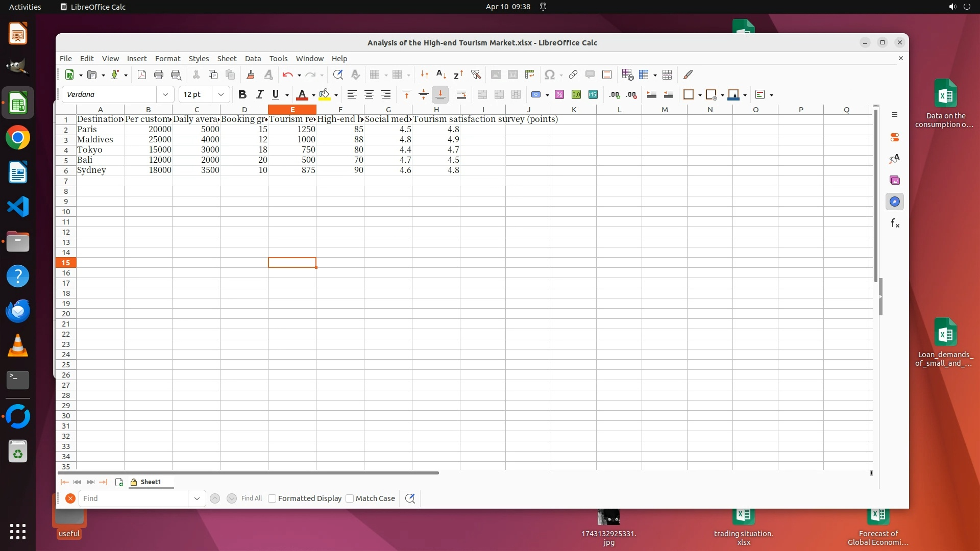Expand the Find history dropdown
980x551 pixels.
197,498
